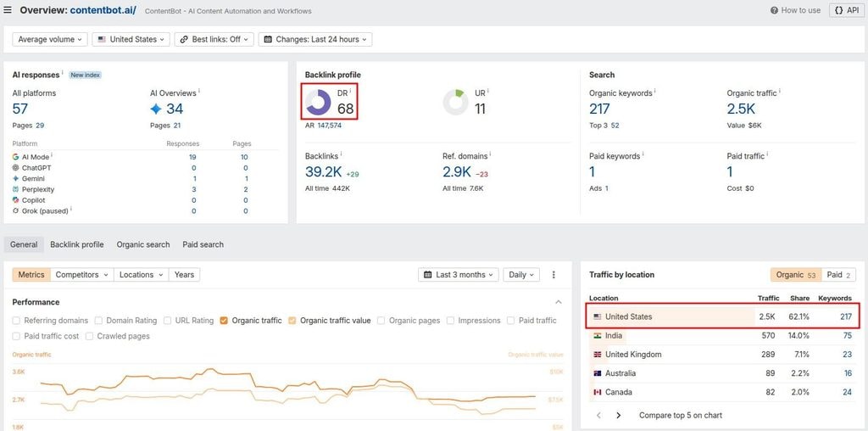Open the Backlinks 39.2K value

click(x=323, y=171)
